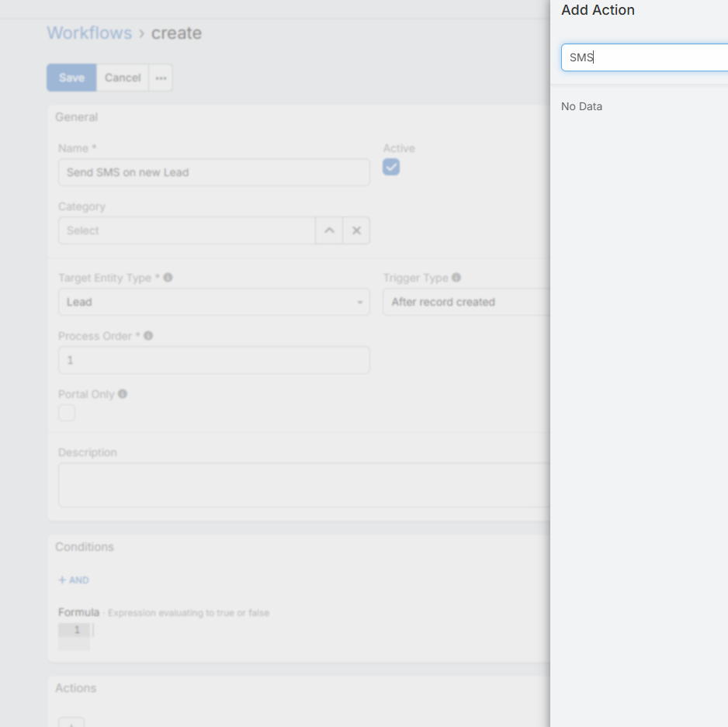Clear the Category field with X icon
The image size is (728, 727).
tap(356, 230)
